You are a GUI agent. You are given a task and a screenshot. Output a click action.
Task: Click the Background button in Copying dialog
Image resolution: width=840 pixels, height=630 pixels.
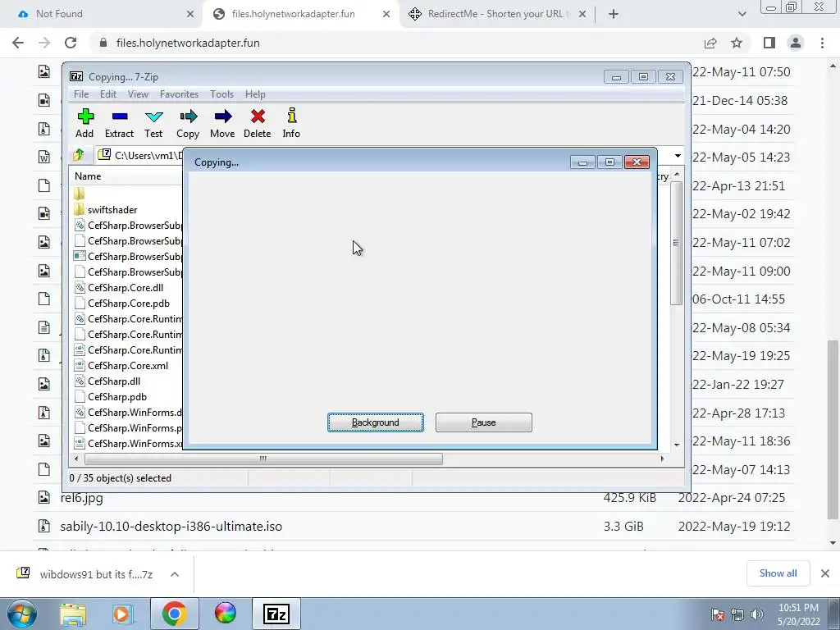(376, 422)
